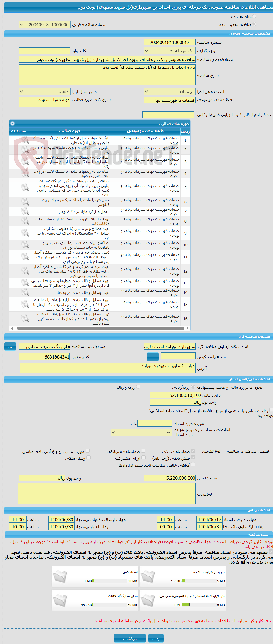Select the ارزی و ریالی radio option
The image size is (273, 644).
click(138, 387)
